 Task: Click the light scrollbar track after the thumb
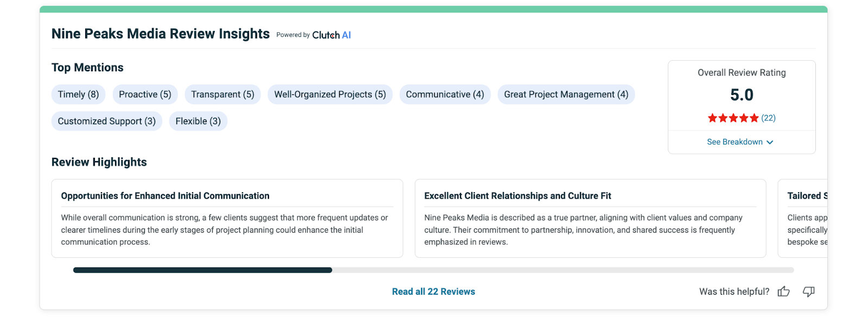click(563, 270)
